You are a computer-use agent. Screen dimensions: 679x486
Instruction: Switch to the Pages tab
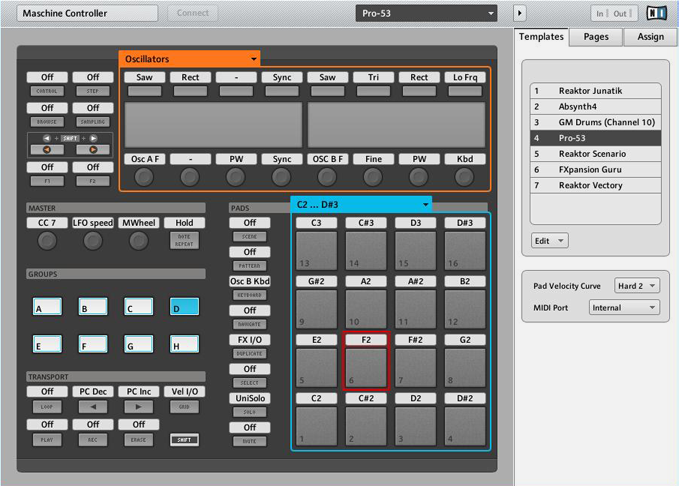tap(596, 37)
